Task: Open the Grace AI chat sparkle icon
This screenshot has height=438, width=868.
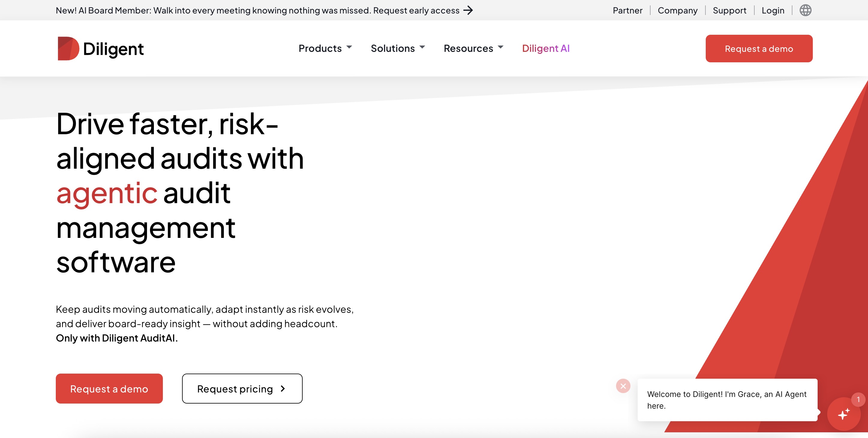Action: pos(844,414)
